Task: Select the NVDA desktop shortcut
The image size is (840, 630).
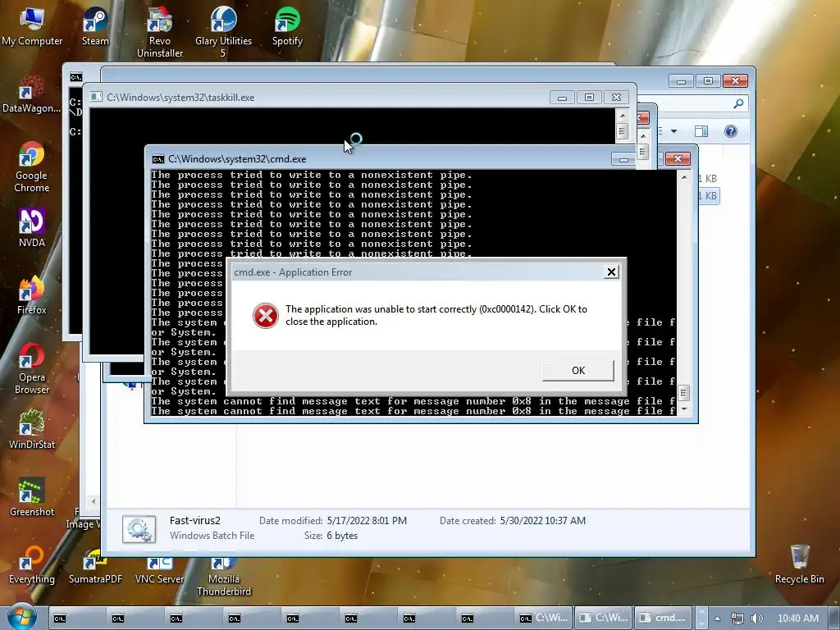Action: [x=32, y=228]
